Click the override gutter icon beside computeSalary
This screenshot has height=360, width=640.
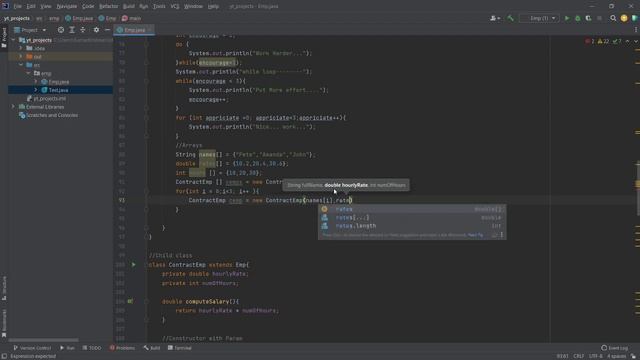click(130, 301)
